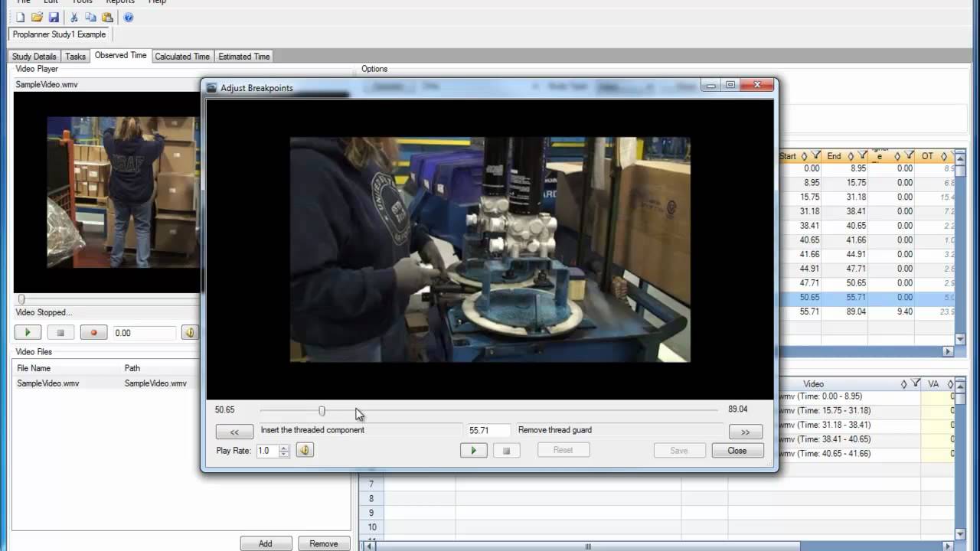Toggle the speaker icon in Video Player panel
Screen dimensions: 980x551
click(x=189, y=333)
